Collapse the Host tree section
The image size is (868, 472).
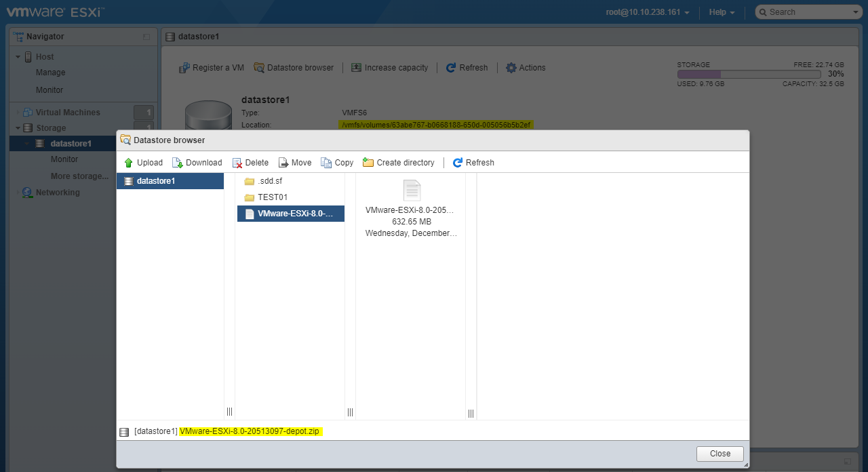(18, 57)
